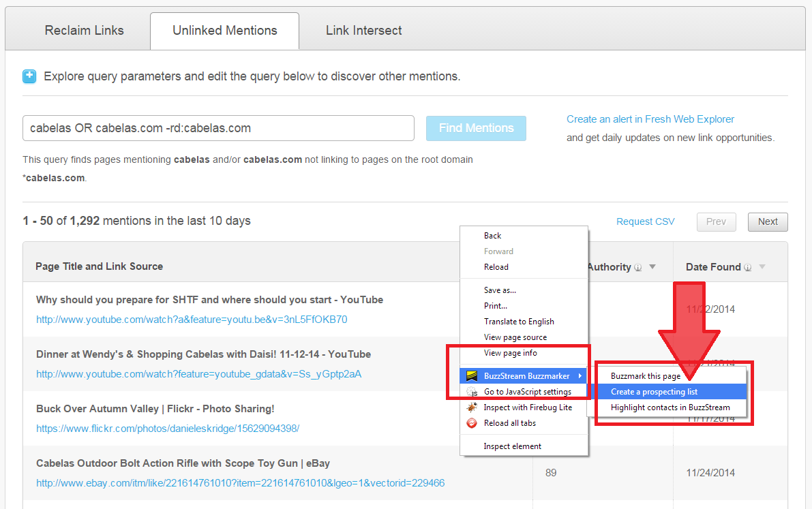This screenshot has height=509, width=812.
Task: Choose Highlight contacts in BuzzStream
Action: (x=672, y=407)
